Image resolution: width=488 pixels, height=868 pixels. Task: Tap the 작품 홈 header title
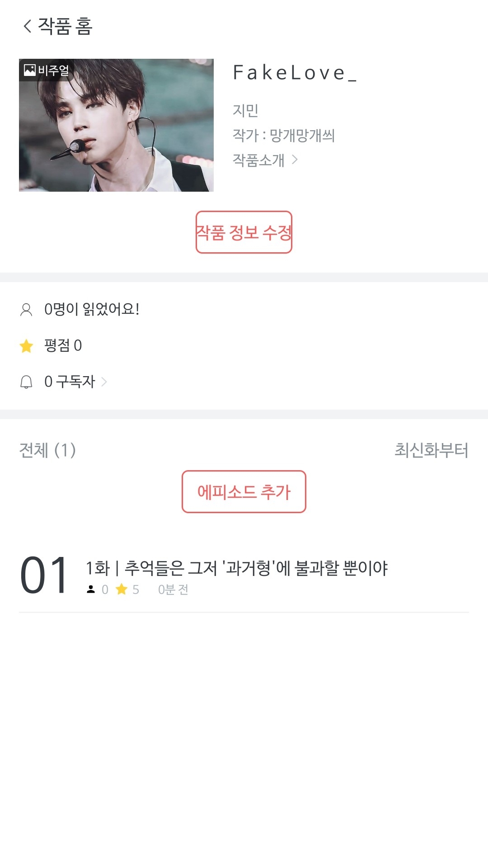(x=66, y=26)
